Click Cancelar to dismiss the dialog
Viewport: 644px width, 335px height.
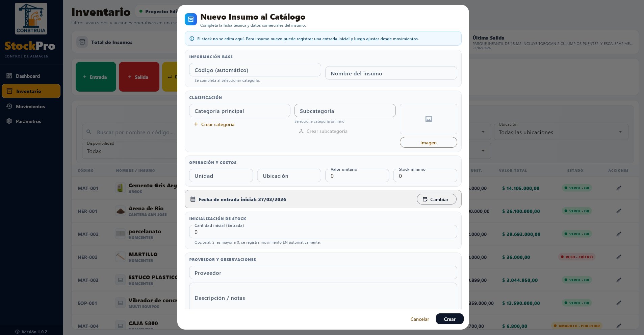click(419, 319)
